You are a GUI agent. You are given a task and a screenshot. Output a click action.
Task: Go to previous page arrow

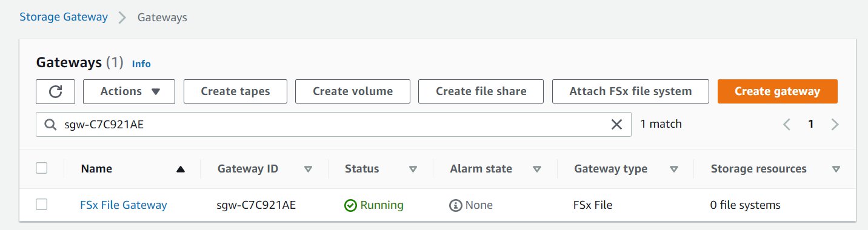(787, 125)
